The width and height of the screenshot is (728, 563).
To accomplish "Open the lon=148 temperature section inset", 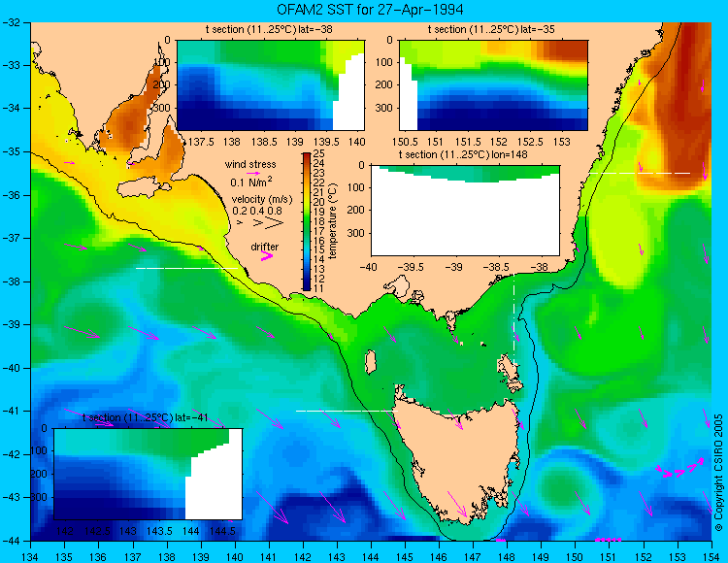I will point(465,211).
